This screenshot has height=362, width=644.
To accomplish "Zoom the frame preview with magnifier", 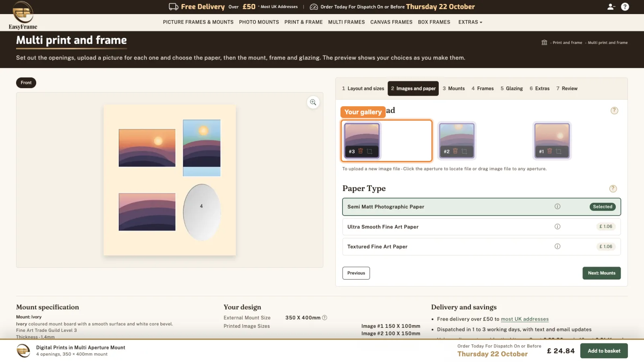I will pyautogui.click(x=313, y=102).
